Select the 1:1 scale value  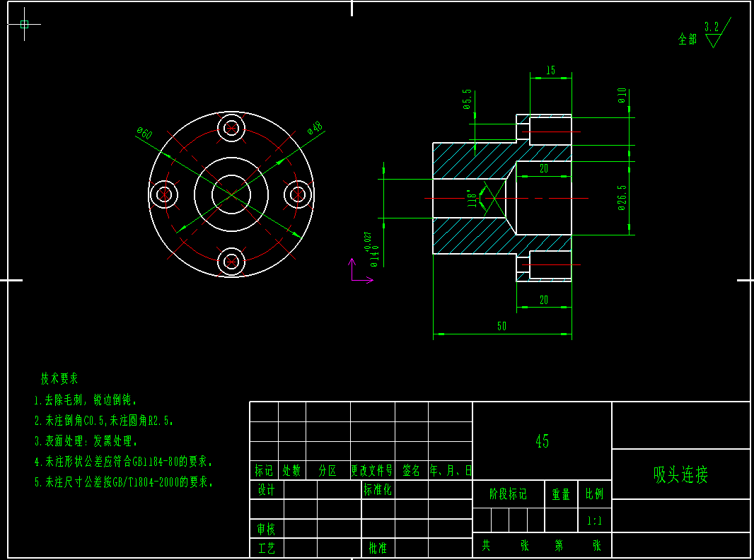(594, 520)
